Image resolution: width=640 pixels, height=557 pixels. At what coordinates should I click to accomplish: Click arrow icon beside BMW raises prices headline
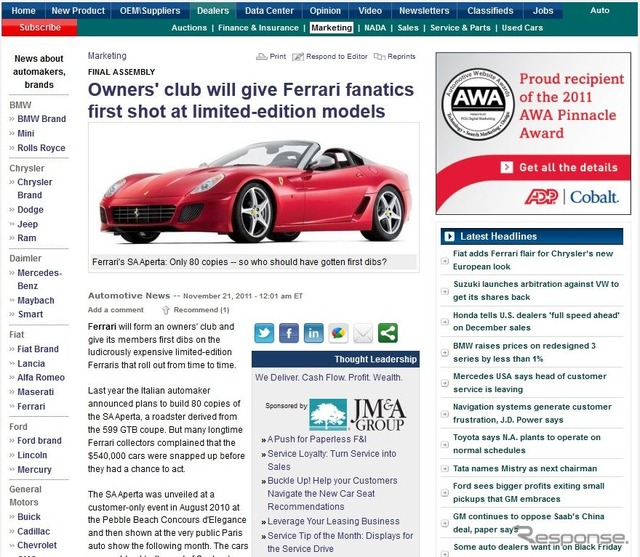click(445, 352)
